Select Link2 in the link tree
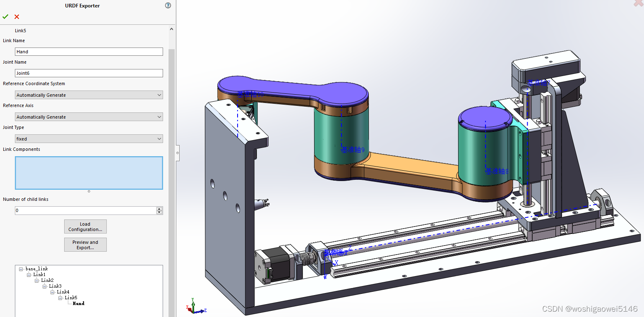 click(47, 280)
